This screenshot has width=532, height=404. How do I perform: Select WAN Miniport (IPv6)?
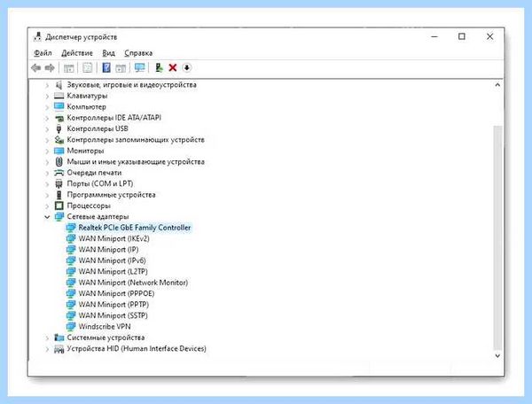click(112, 260)
